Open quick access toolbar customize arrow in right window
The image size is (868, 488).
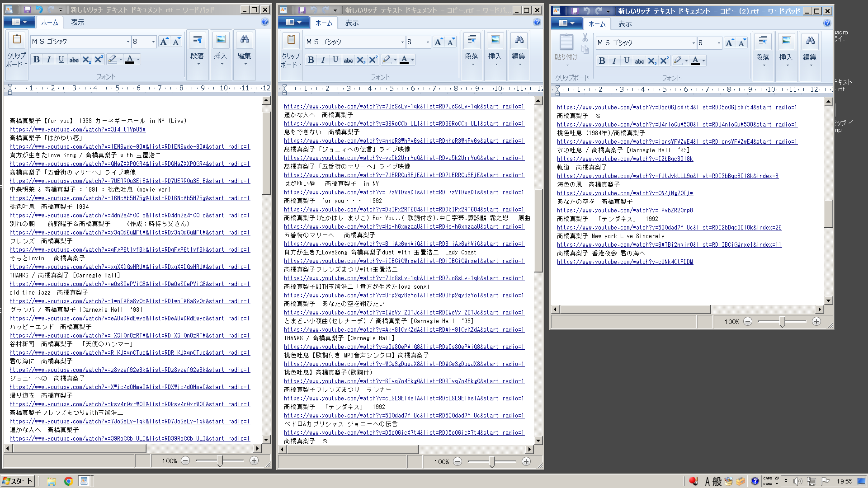point(608,11)
